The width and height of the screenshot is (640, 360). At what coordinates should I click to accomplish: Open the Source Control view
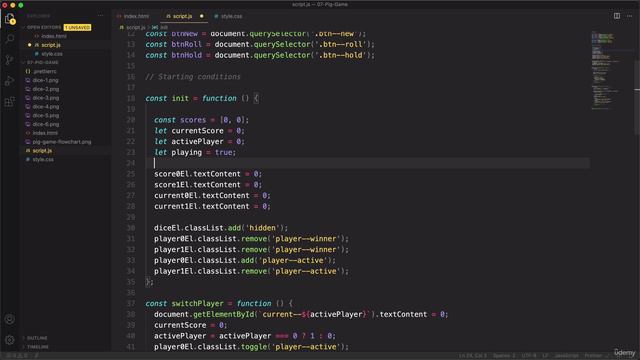(x=10, y=60)
